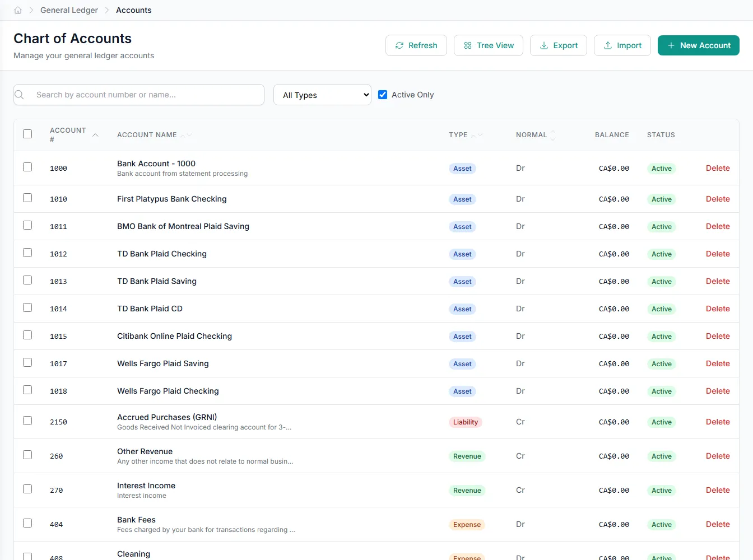
Task: Focus the account search field
Action: [139, 95]
